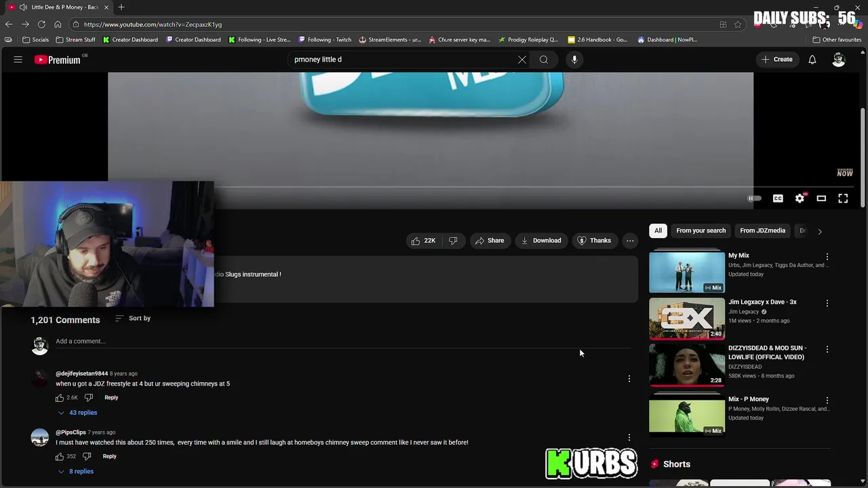Screen dimensions: 868x488
Task: Open menu for the @PipsClips comment
Action: click(629, 438)
